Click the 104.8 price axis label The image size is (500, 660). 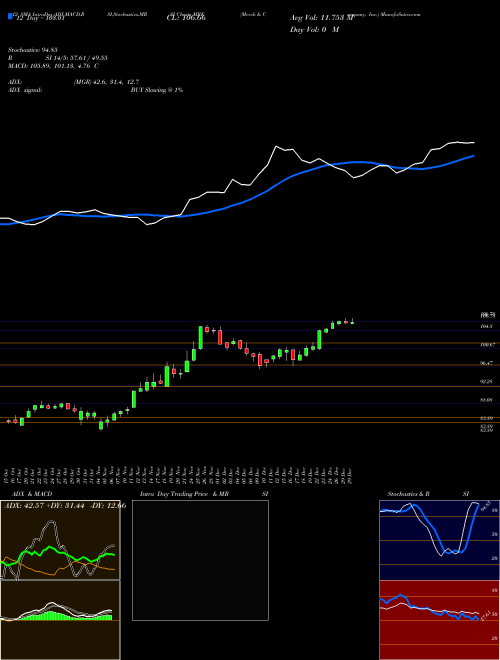(487, 327)
